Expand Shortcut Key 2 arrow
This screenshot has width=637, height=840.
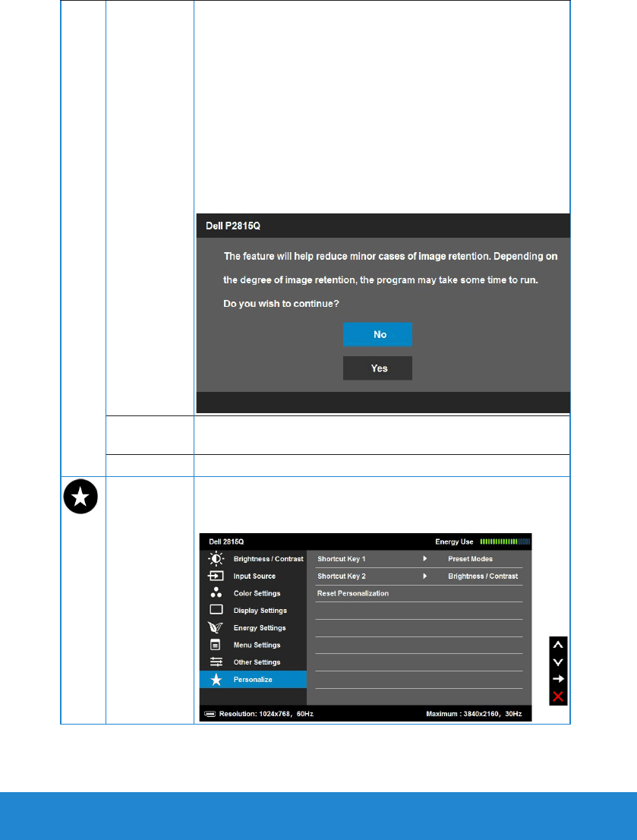tap(425, 576)
